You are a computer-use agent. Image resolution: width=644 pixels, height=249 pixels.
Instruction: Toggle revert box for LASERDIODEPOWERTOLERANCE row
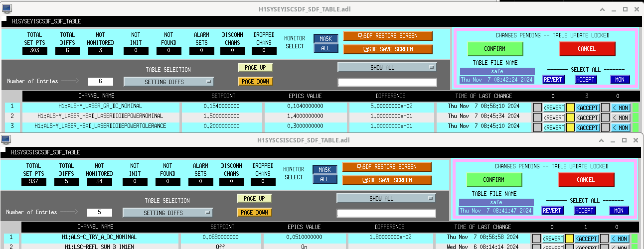click(x=537, y=127)
